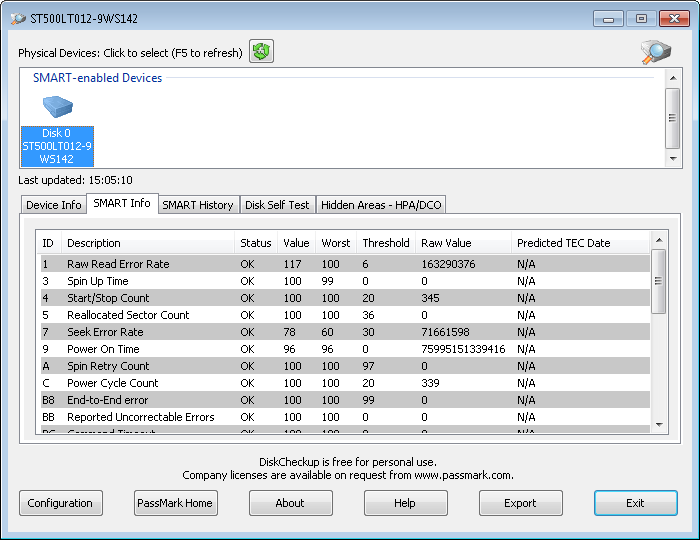Select the Power Cycle Count row

[x=345, y=383]
